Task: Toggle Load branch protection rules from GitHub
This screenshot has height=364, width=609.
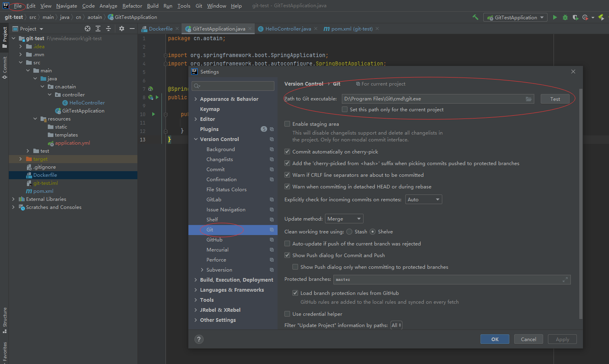Action: [x=295, y=293]
